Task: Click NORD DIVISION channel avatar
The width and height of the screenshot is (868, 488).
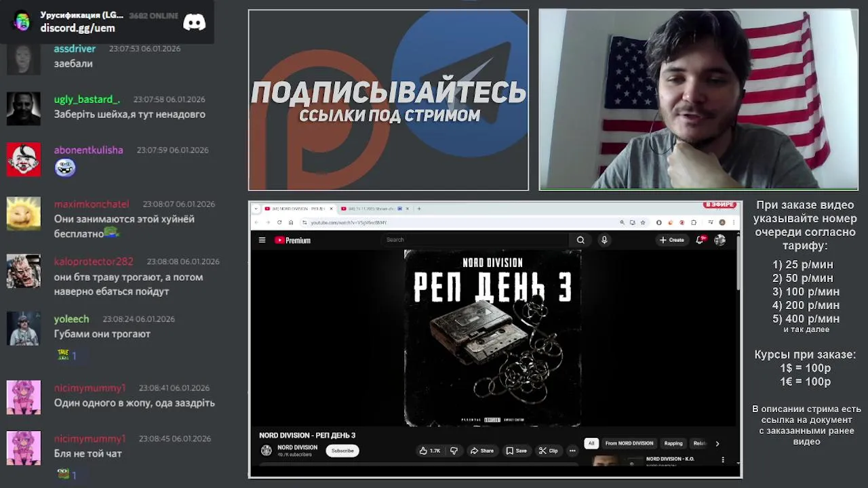Action: click(x=267, y=451)
